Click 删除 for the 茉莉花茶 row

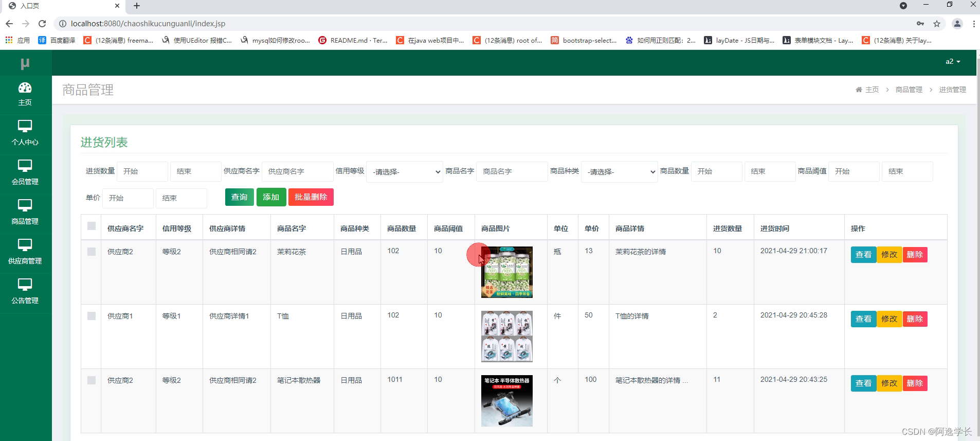coord(915,255)
